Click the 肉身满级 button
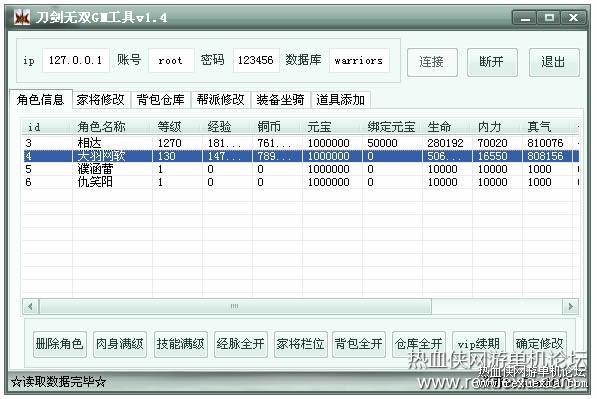Image resolution: width=597 pixels, height=399 pixels. coord(120,344)
